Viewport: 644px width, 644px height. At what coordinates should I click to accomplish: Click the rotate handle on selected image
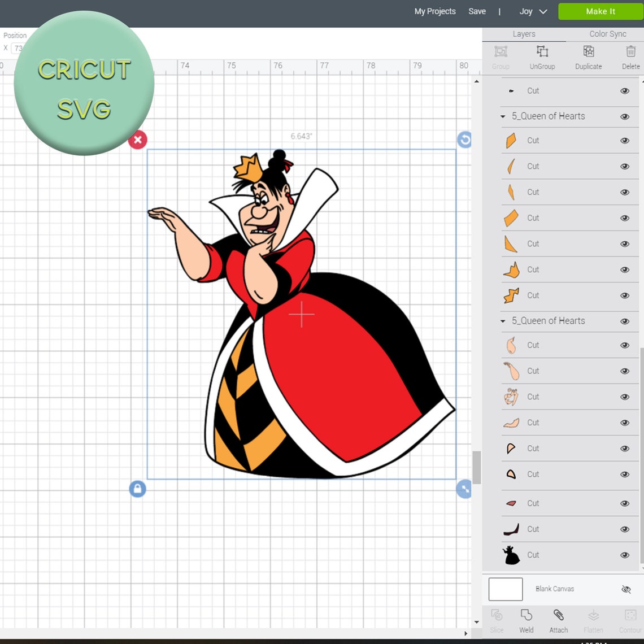pyautogui.click(x=464, y=140)
